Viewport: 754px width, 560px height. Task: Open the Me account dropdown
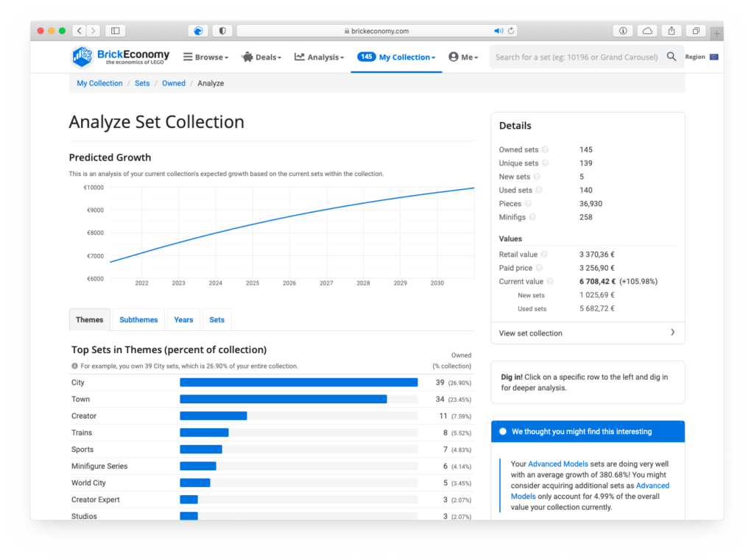463,57
